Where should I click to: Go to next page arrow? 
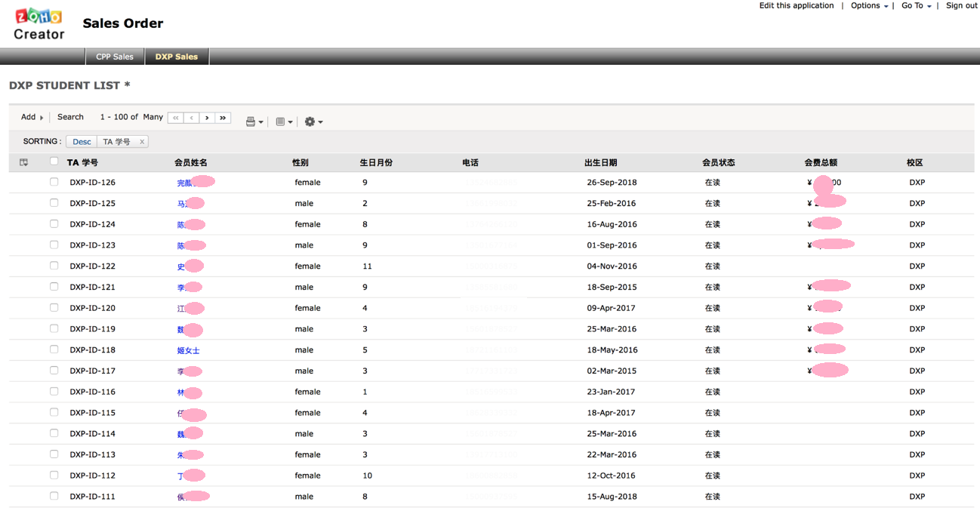pyautogui.click(x=207, y=118)
